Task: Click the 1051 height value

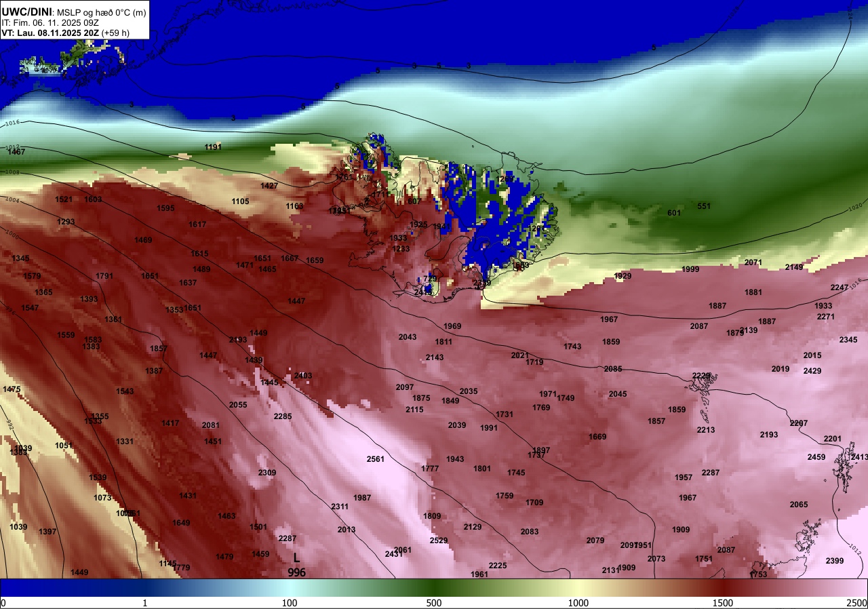Action: [x=64, y=446]
